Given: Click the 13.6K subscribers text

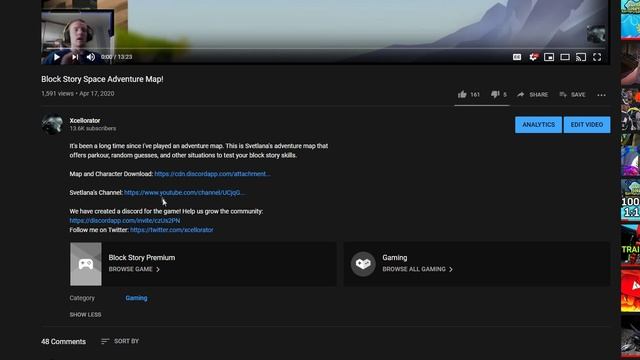Looking at the screenshot, I should (93, 129).
